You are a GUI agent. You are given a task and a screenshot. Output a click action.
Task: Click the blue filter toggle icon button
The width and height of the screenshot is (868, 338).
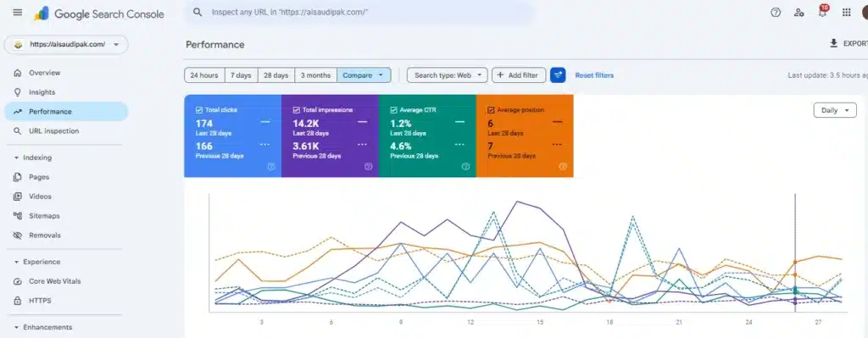[558, 75]
